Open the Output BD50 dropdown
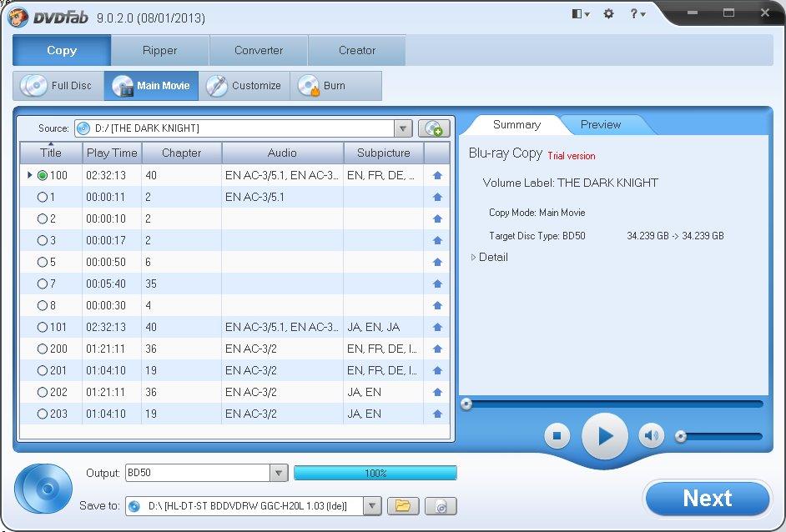Viewport: 786px width, 532px height. click(279, 473)
